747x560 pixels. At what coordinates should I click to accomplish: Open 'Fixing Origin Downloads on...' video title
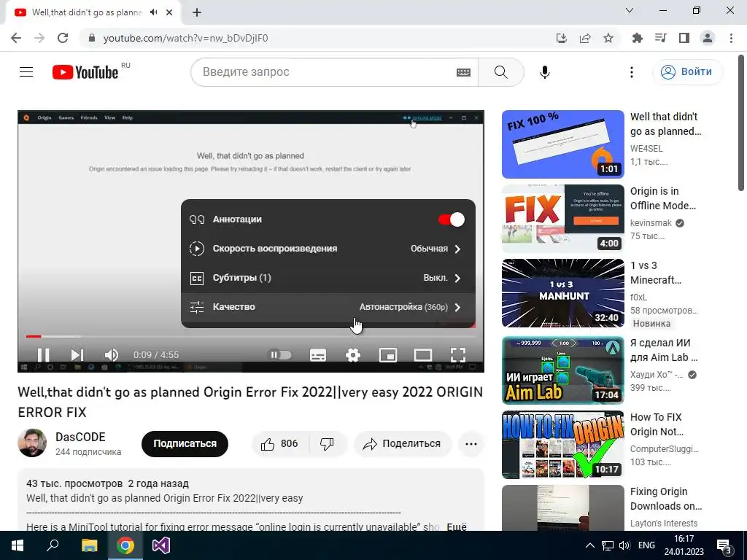point(666,499)
